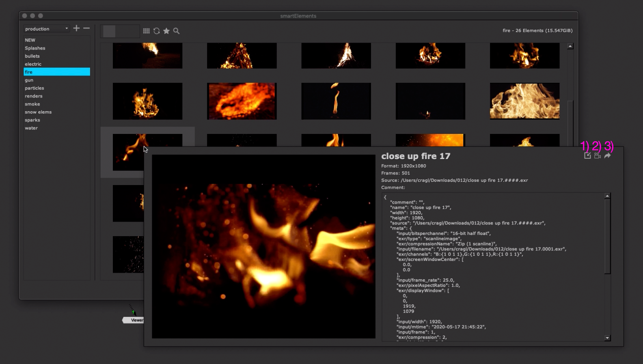Click the plus icon to add a category
Viewport: 643px width, 364px height.
[76, 28]
